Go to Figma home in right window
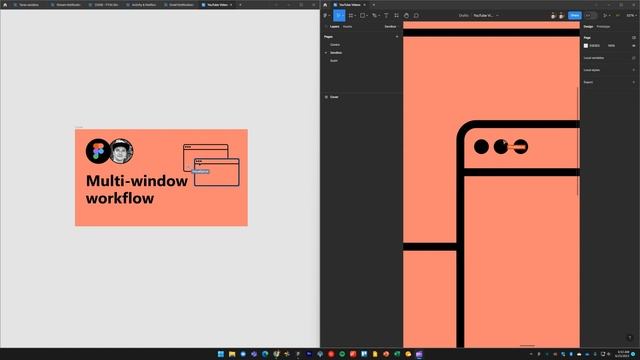This screenshot has height=360, width=640. click(325, 5)
